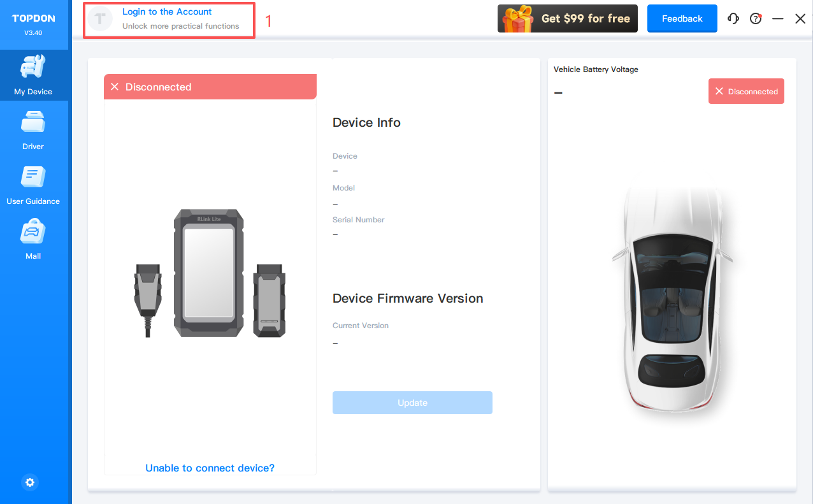Click the Disconnected status banner above device
The image size is (813, 504).
click(x=210, y=87)
